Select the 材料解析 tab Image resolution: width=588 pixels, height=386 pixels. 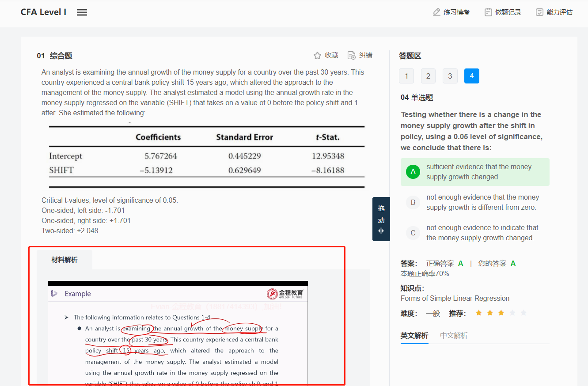tap(64, 260)
